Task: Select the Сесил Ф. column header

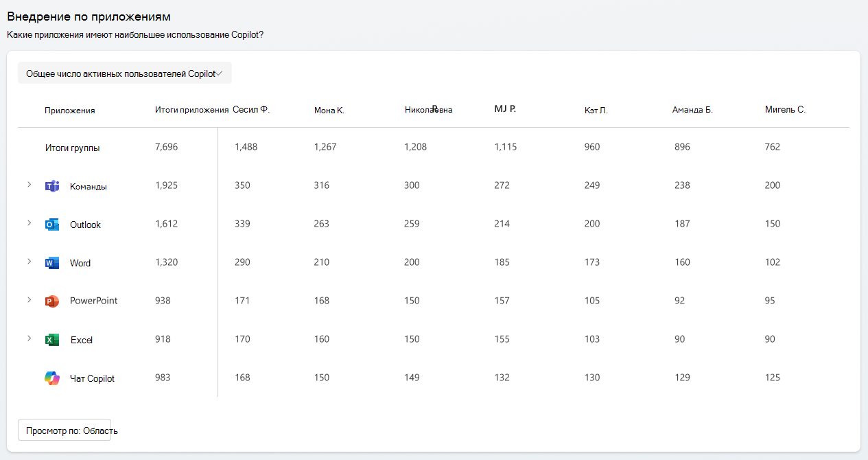Action: (x=251, y=110)
